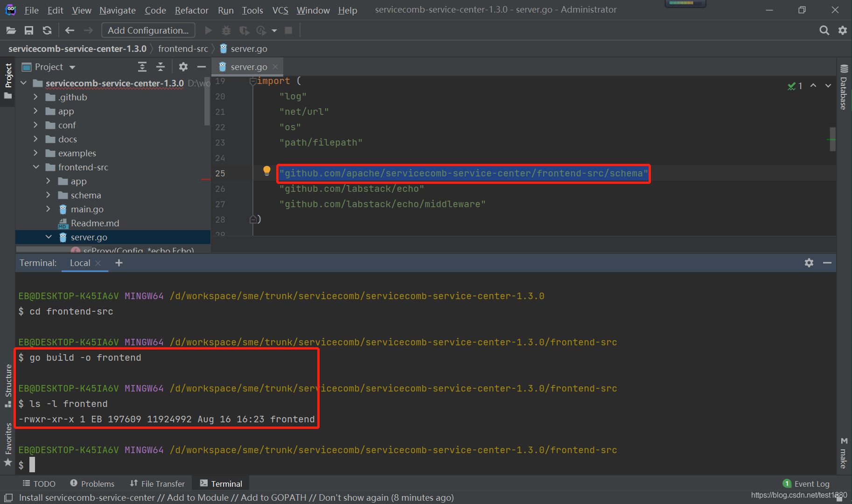Click the lightbulb intention icon on line 25

(267, 171)
